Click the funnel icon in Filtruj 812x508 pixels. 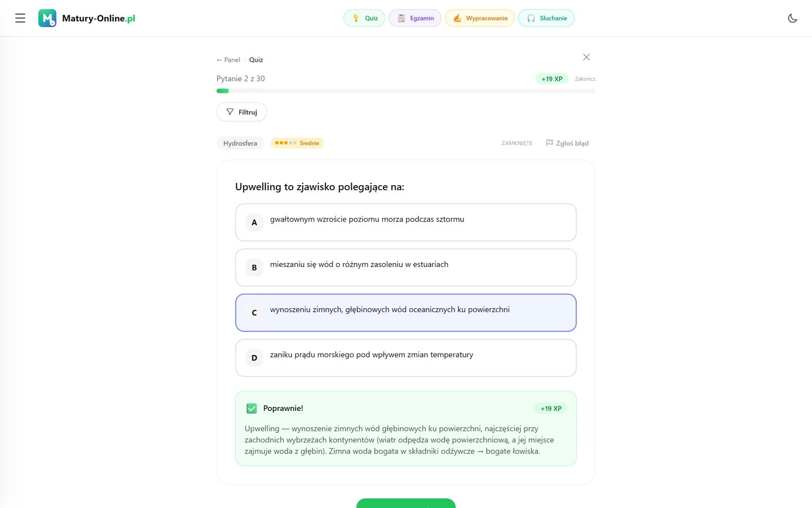click(x=230, y=112)
